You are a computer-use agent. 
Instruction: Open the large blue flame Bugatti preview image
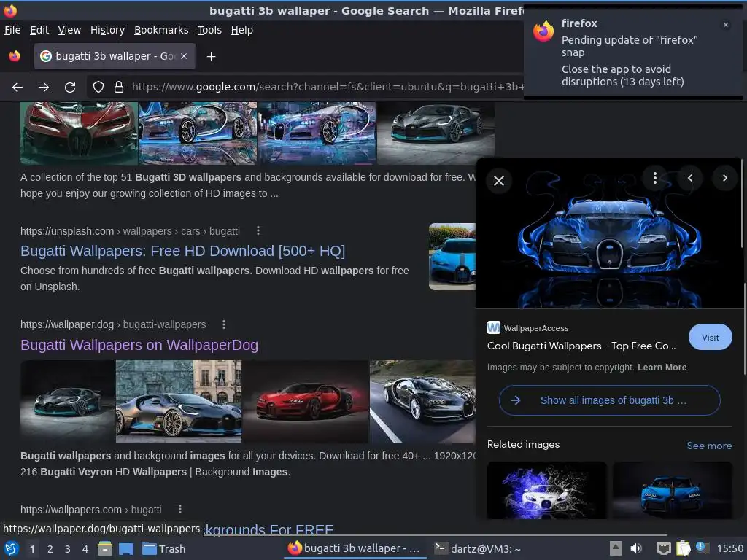click(x=609, y=233)
